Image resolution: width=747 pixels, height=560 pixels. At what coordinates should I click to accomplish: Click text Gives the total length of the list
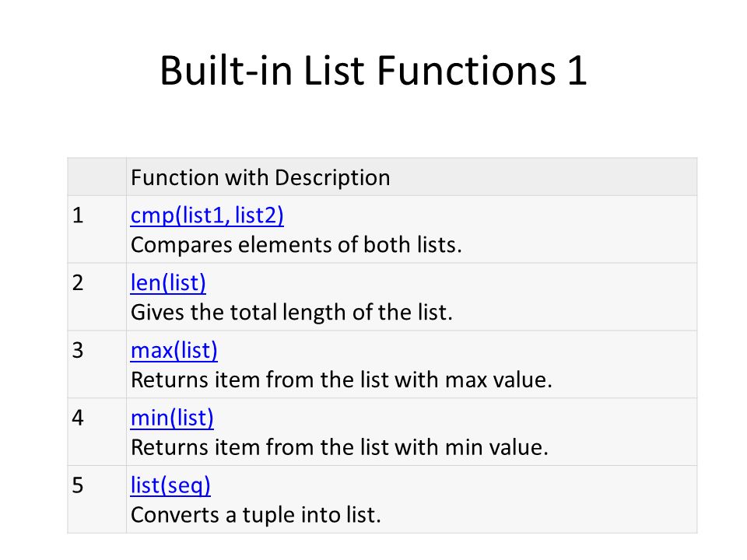[291, 313]
